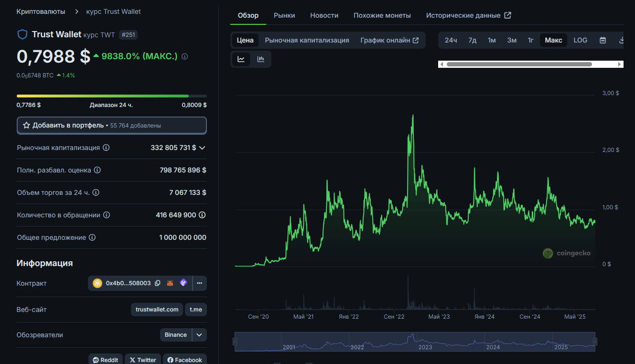Click the 798 765 896 $ valuation value
The height and width of the screenshot is (364, 635).
click(183, 170)
